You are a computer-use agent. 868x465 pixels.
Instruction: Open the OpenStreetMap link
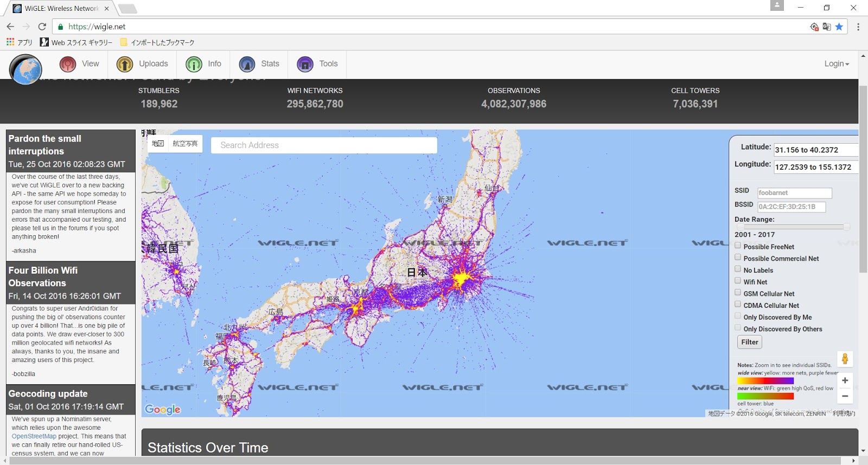[x=34, y=436]
